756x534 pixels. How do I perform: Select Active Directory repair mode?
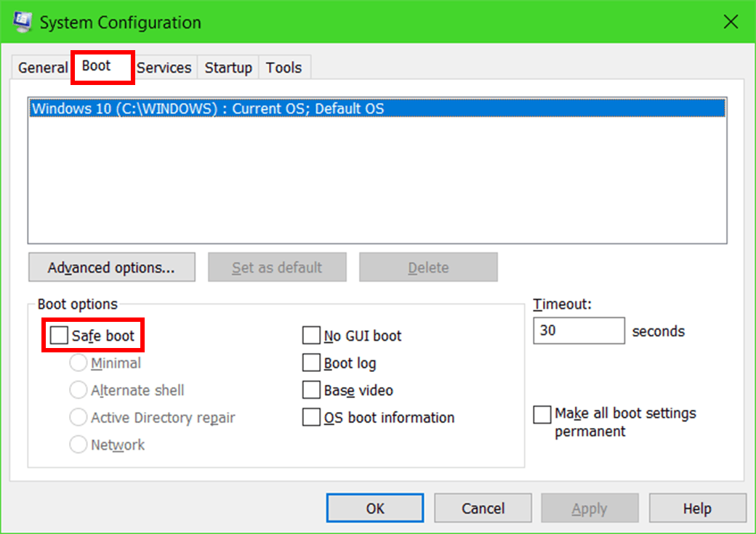[x=79, y=417]
